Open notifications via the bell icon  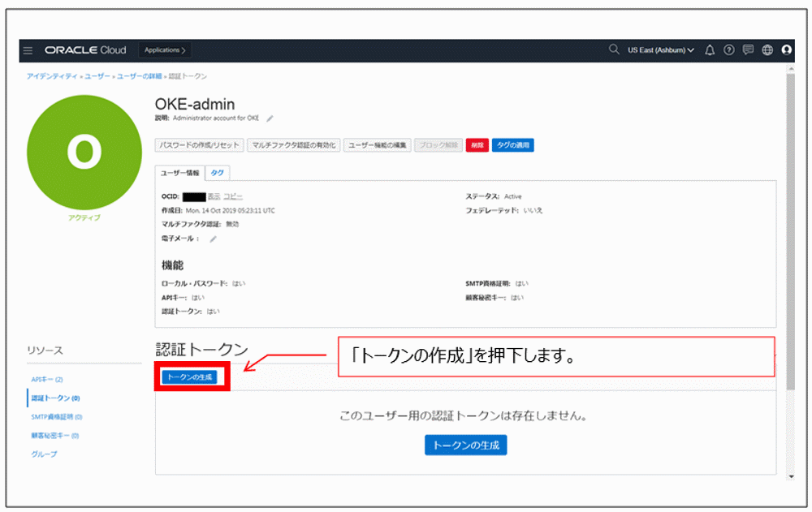[709, 49]
